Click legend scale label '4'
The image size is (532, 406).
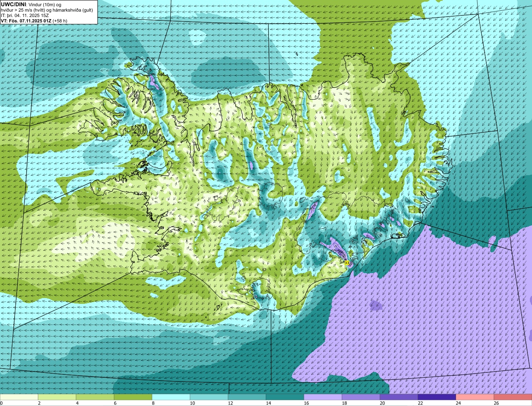coord(76,403)
